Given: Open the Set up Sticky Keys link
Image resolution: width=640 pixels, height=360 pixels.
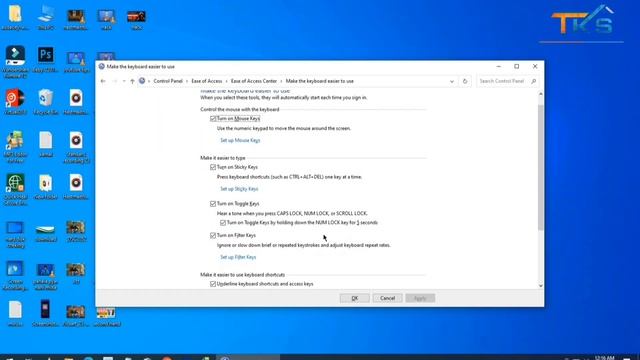Looking at the screenshot, I should pos(239,189).
